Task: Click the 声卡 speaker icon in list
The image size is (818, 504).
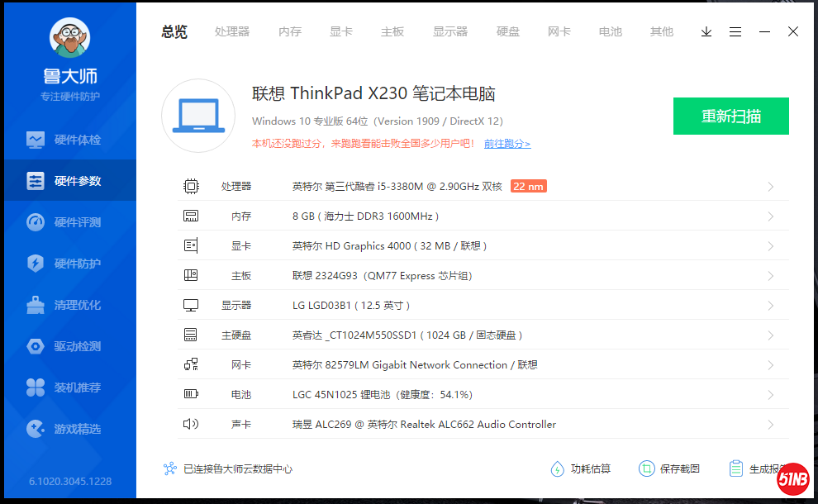Action: [191, 424]
